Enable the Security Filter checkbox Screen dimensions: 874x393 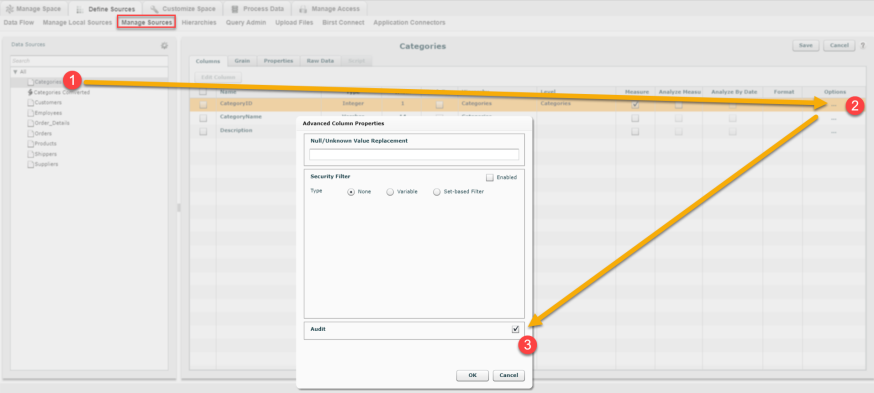pyautogui.click(x=490, y=178)
